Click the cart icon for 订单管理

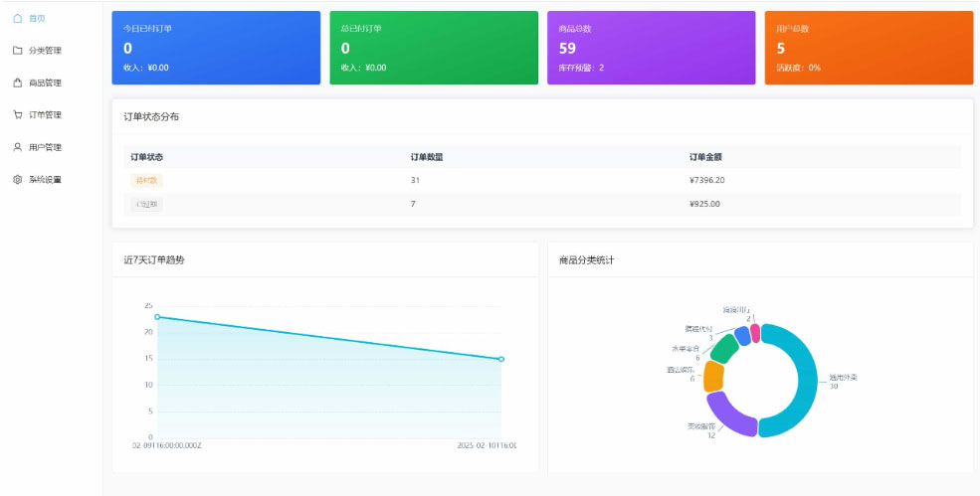[17, 114]
